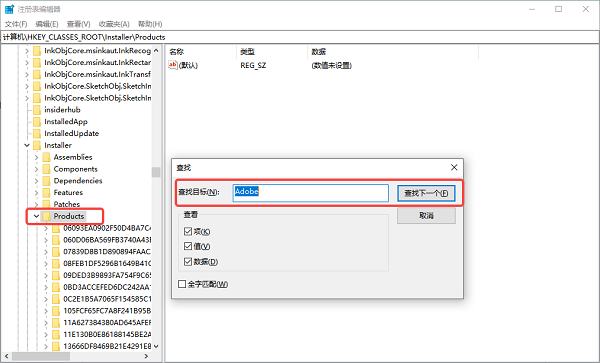Expand the Dependencies tree node
Viewport: 600px width, 363px height.
tap(36, 181)
